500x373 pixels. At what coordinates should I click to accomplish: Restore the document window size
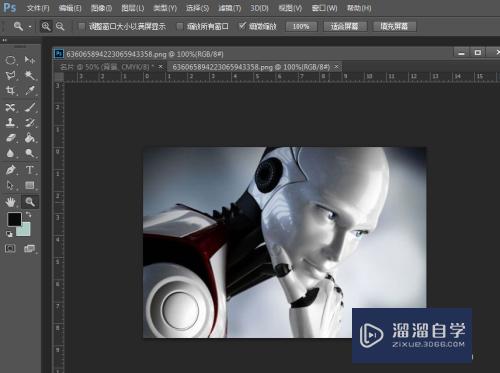pyautogui.click(x=478, y=52)
